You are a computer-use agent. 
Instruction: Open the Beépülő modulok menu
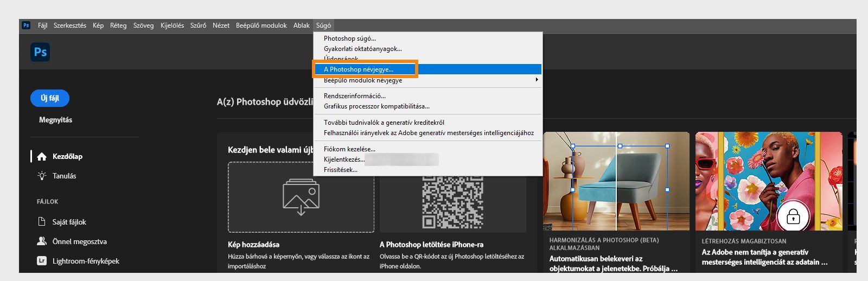pos(261,25)
